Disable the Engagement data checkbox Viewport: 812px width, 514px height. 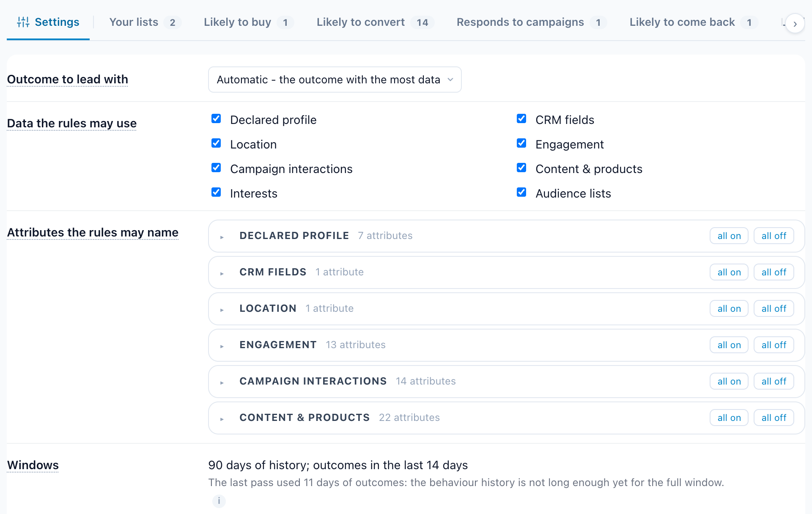[x=521, y=143]
